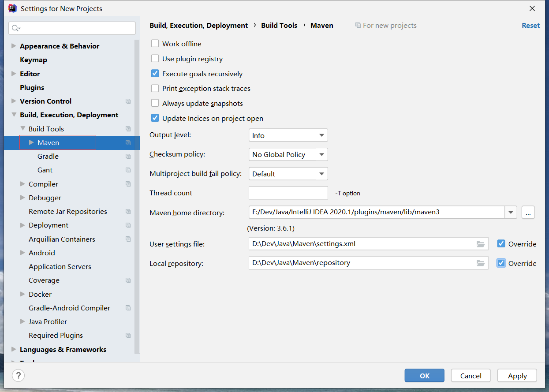This screenshot has width=549, height=392.
Task: Click the copy icon beside Required Plugins
Action: 128,336
